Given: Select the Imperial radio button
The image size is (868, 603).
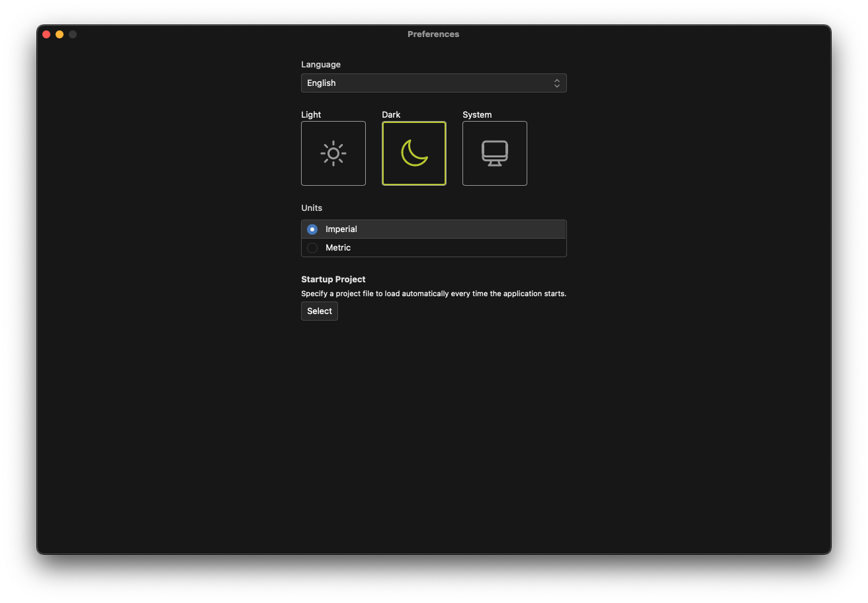Looking at the screenshot, I should (x=312, y=229).
